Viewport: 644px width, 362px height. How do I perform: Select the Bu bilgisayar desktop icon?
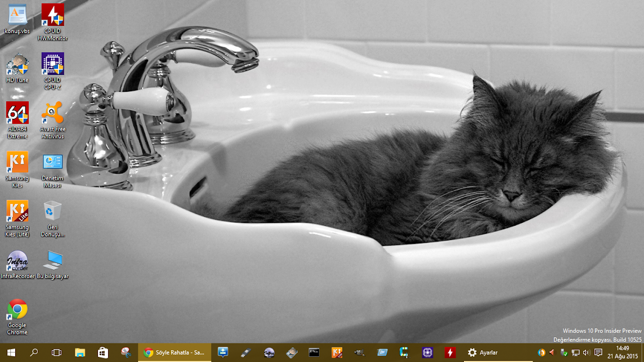(52, 265)
